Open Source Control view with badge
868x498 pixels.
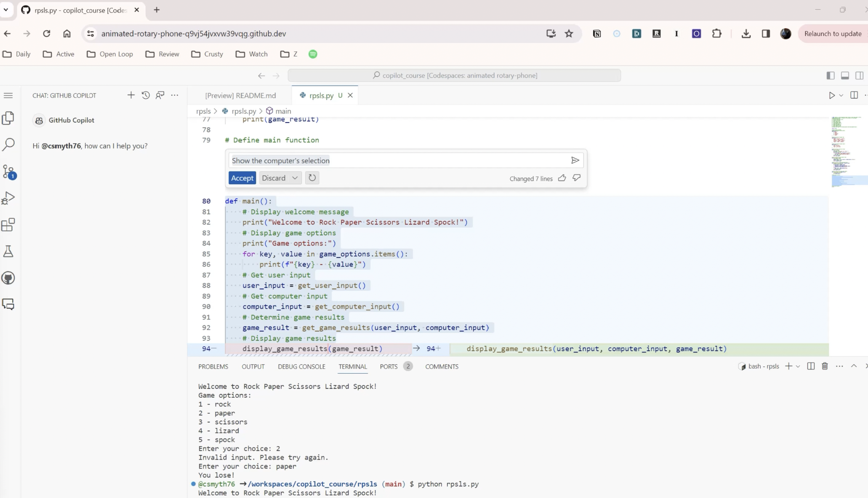[8, 171]
